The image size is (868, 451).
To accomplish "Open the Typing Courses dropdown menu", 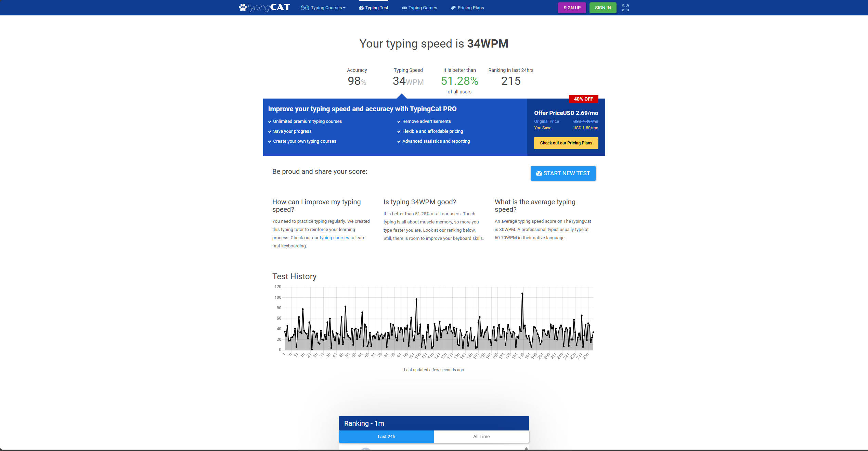I will click(323, 8).
